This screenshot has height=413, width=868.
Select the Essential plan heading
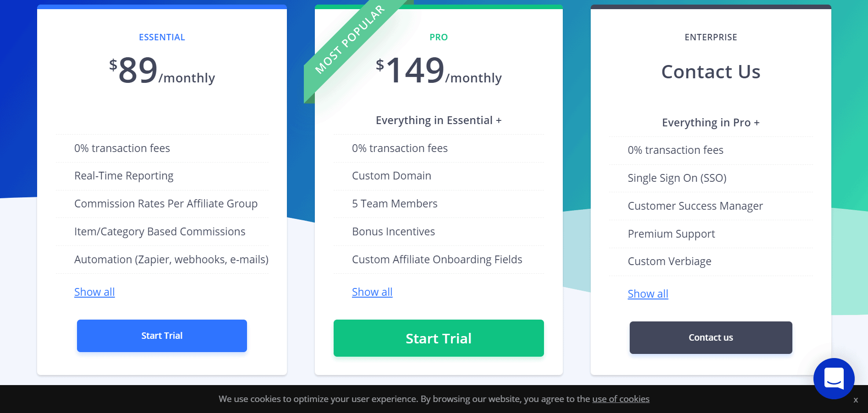coord(162,38)
